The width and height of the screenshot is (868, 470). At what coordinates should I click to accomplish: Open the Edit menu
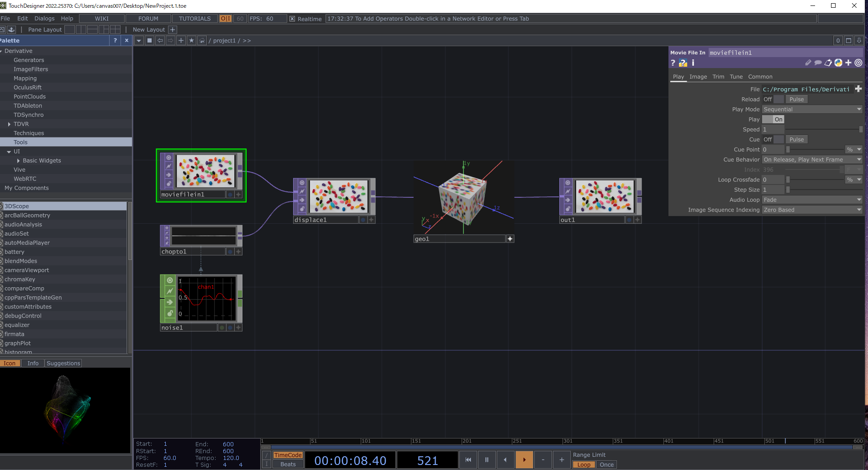[22, 19]
